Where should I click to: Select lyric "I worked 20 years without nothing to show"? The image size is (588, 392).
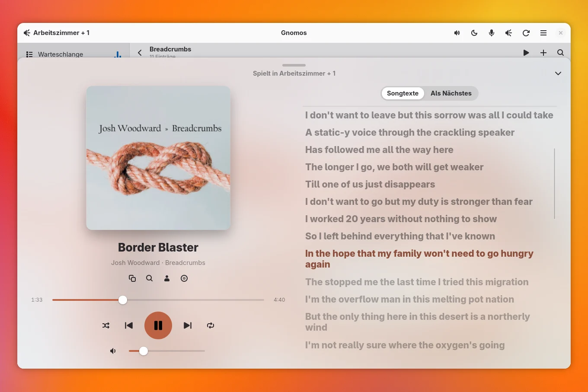[x=401, y=219]
